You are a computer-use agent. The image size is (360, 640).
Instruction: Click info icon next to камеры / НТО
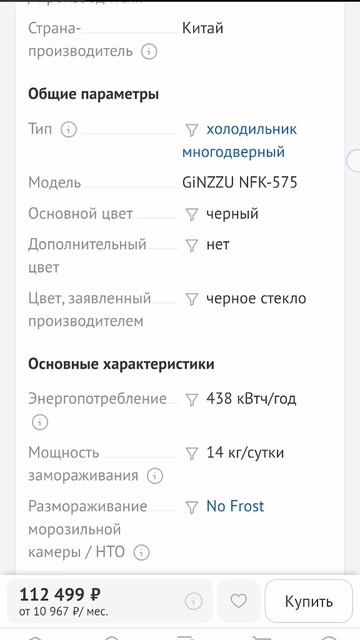[x=142, y=553]
